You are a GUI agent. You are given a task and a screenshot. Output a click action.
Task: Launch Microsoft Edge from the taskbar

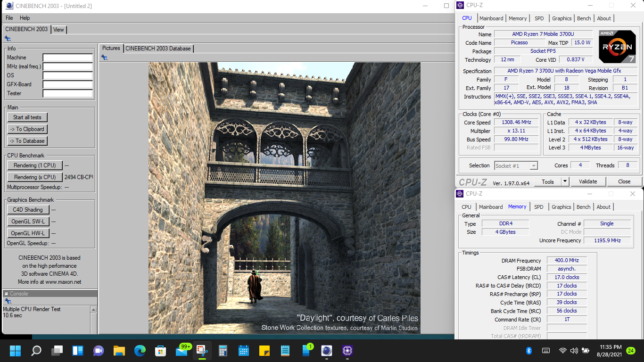point(140,351)
